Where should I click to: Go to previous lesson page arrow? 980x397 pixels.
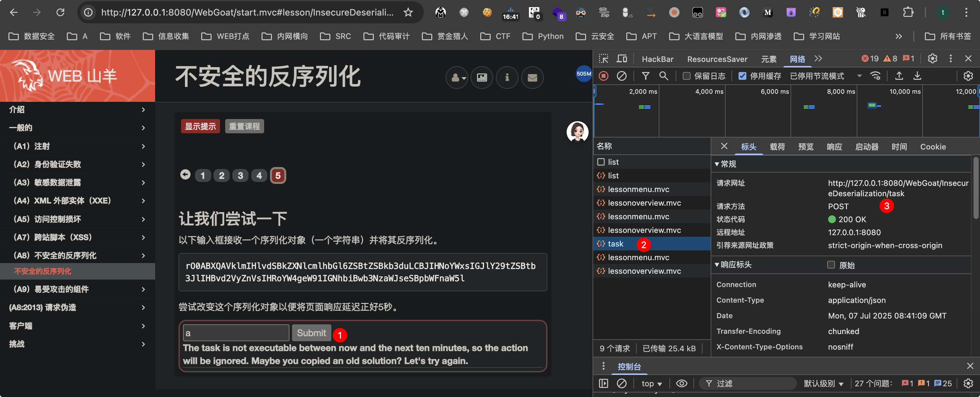(185, 174)
